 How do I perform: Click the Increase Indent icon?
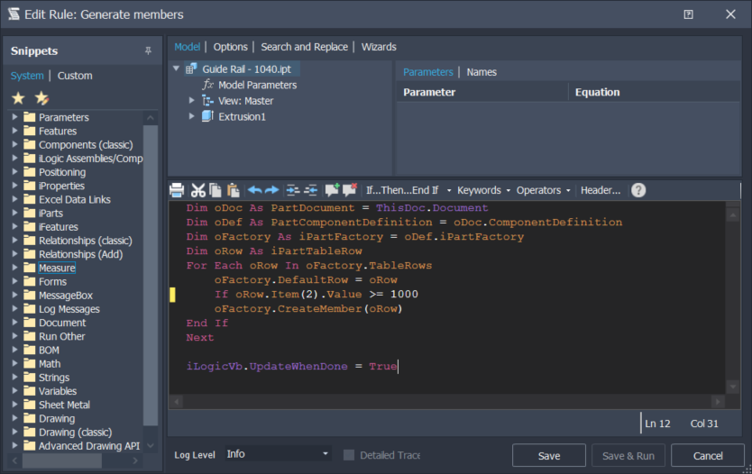(293, 190)
